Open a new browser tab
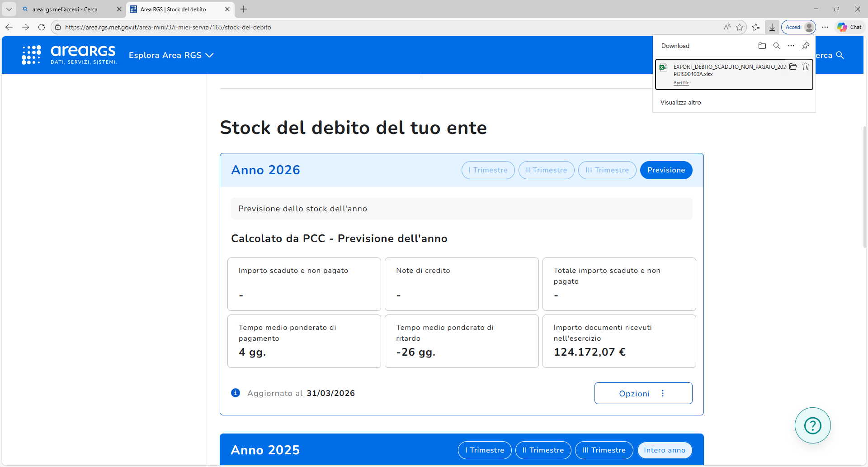The image size is (868, 467). pyautogui.click(x=244, y=9)
